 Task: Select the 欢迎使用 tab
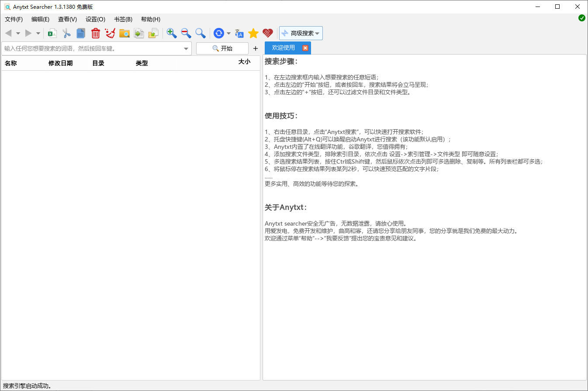[x=287, y=48]
